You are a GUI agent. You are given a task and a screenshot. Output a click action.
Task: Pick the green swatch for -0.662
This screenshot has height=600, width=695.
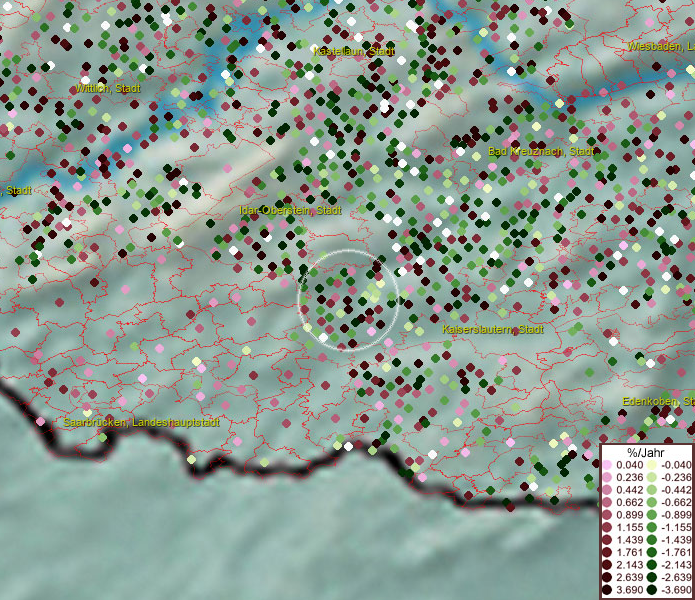652,503
